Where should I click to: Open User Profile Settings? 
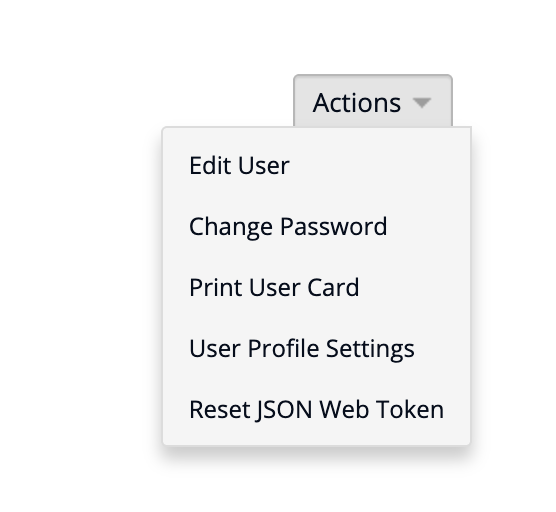point(317,349)
